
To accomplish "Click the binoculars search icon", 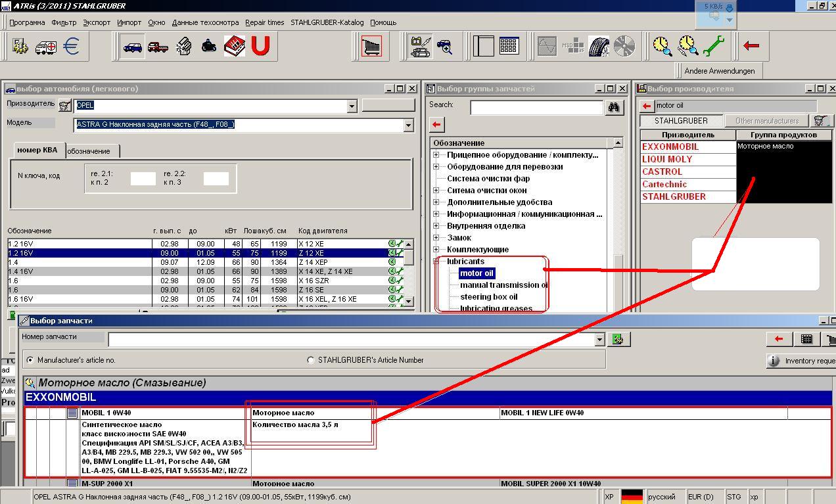I will tap(614, 107).
